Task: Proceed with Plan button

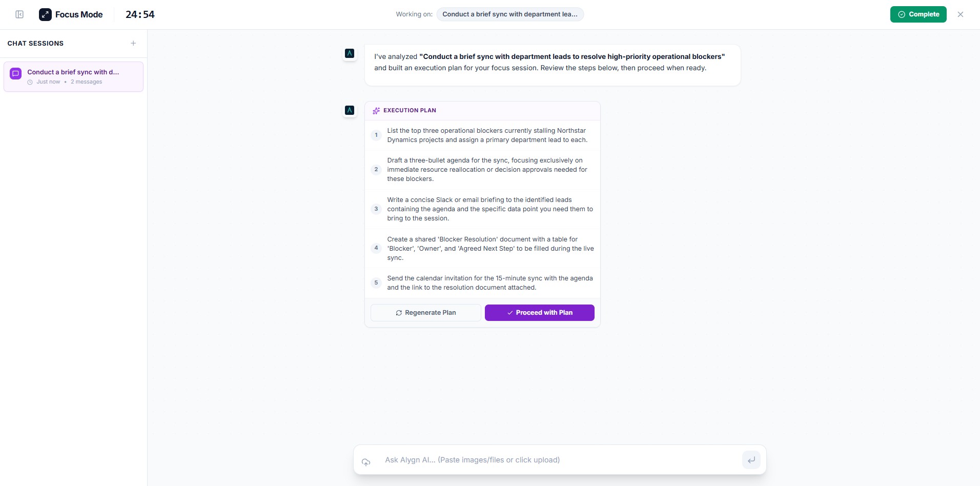Action: point(540,313)
